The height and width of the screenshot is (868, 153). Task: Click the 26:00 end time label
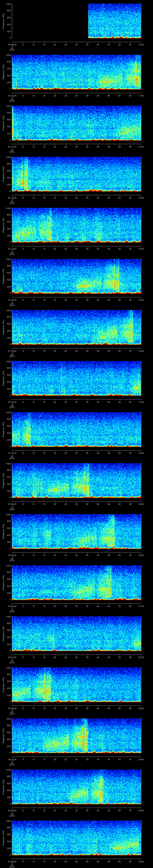[x=141, y=861]
